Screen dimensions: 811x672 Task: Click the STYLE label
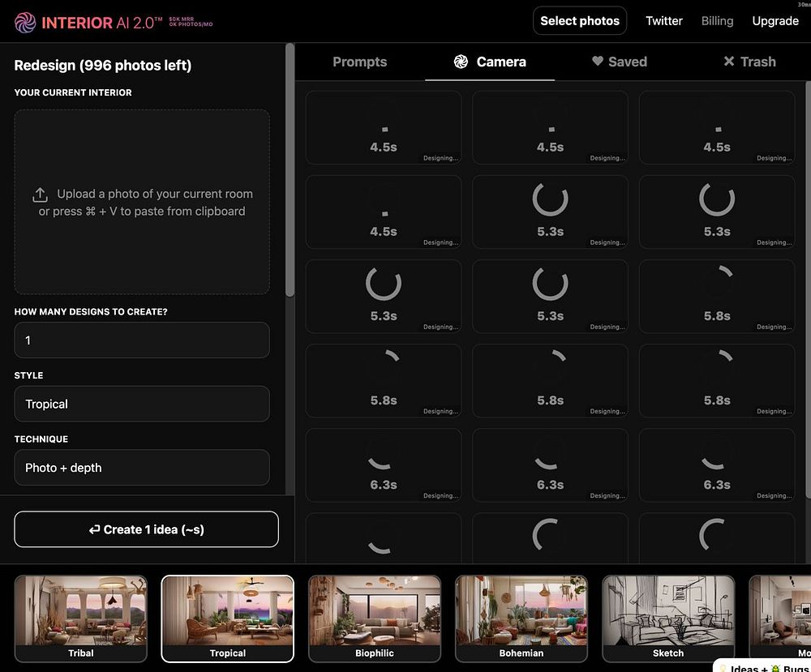coord(28,375)
